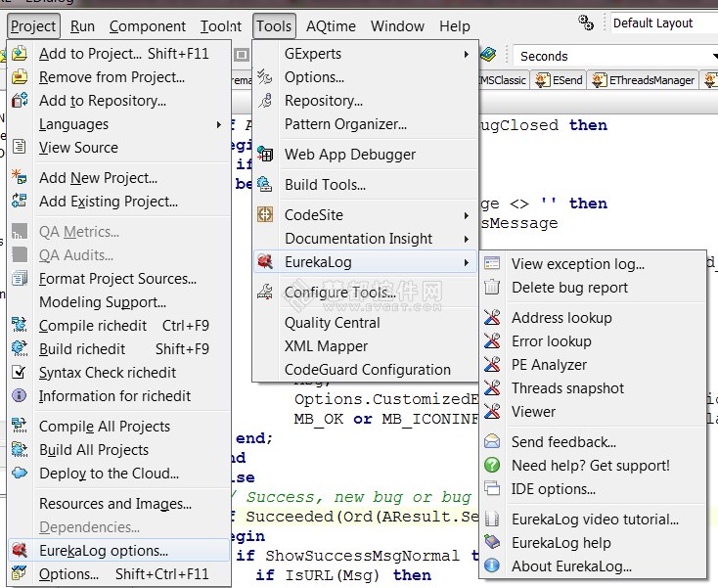The image size is (718, 588).
Task: Open Repository... in the Tools menu
Action: click(x=366, y=101)
